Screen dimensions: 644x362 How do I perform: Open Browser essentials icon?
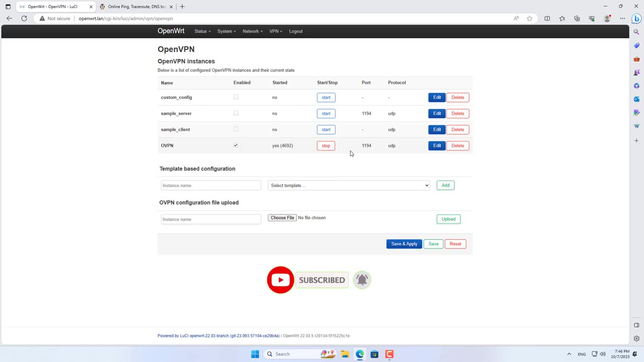tap(592, 19)
